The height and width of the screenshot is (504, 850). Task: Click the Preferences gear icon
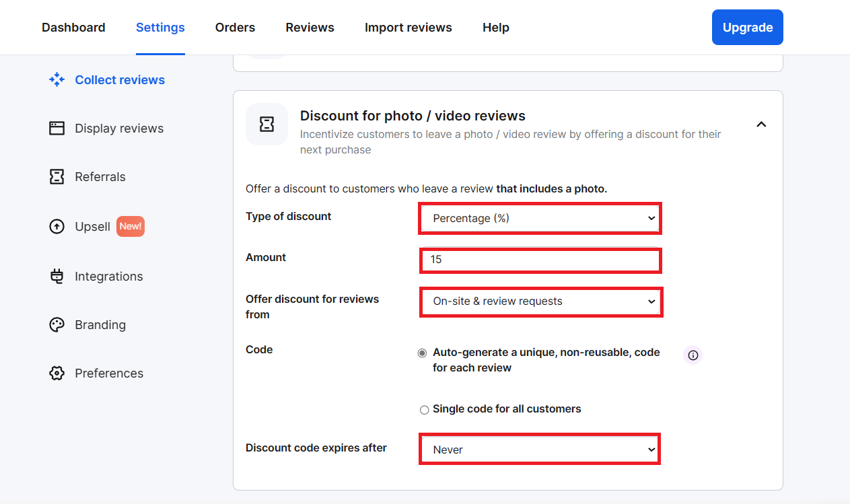click(57, 373)
